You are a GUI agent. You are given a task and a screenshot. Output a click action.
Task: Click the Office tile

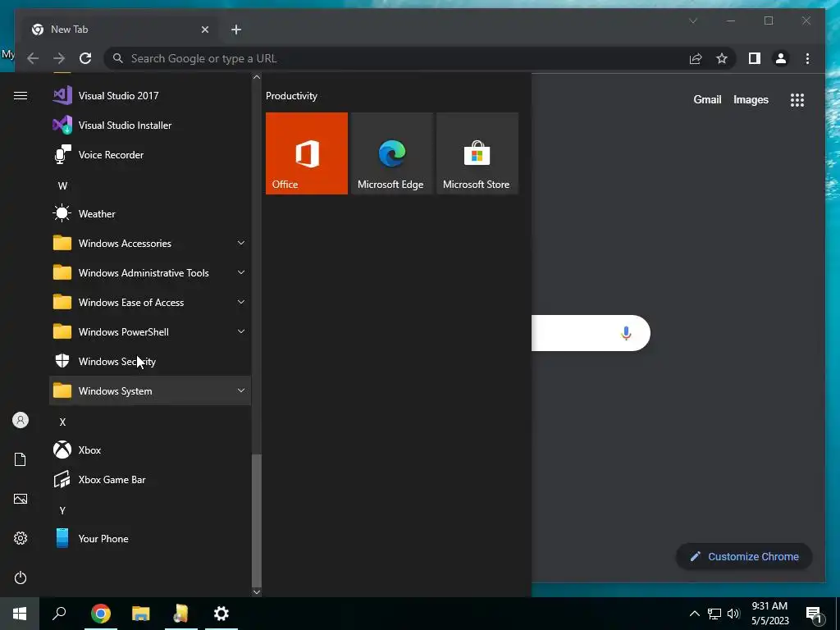coord(307,153)
